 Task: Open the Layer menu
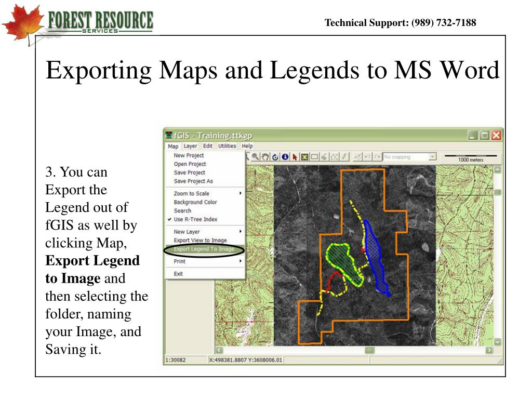tap(190, 146)
